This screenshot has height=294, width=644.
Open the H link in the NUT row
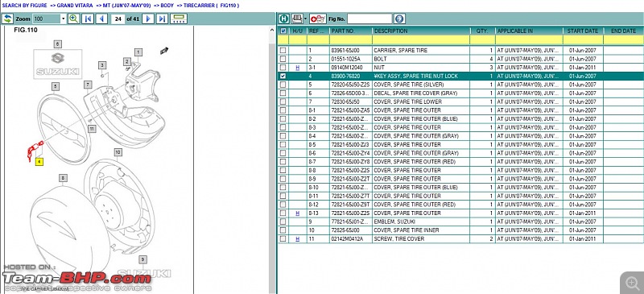click(297, 68)
